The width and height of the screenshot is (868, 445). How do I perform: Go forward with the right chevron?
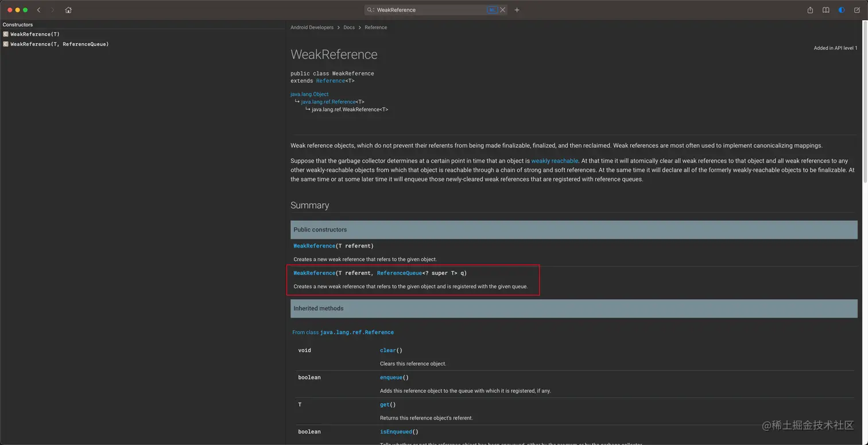pyautogui.click(x=52, y=10)
